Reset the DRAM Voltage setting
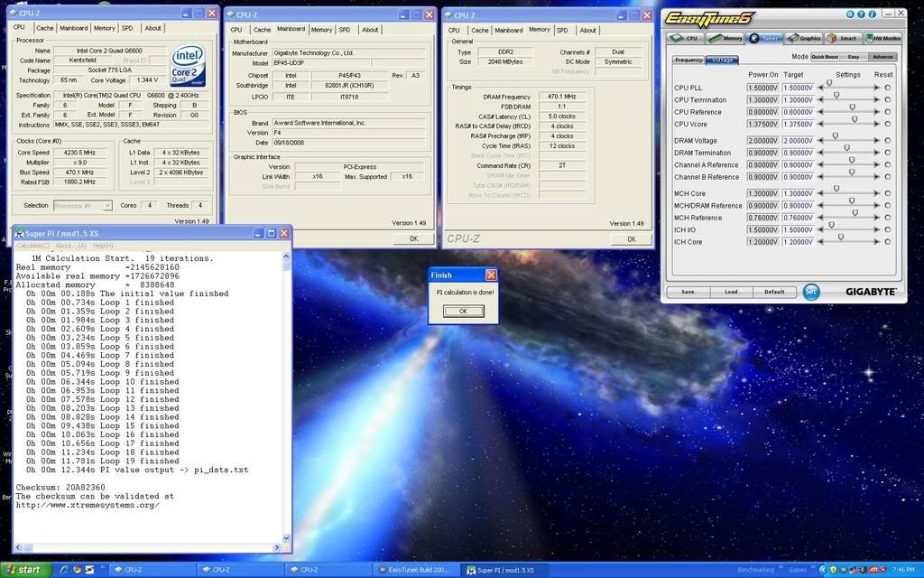 click(x=887, y=141)
